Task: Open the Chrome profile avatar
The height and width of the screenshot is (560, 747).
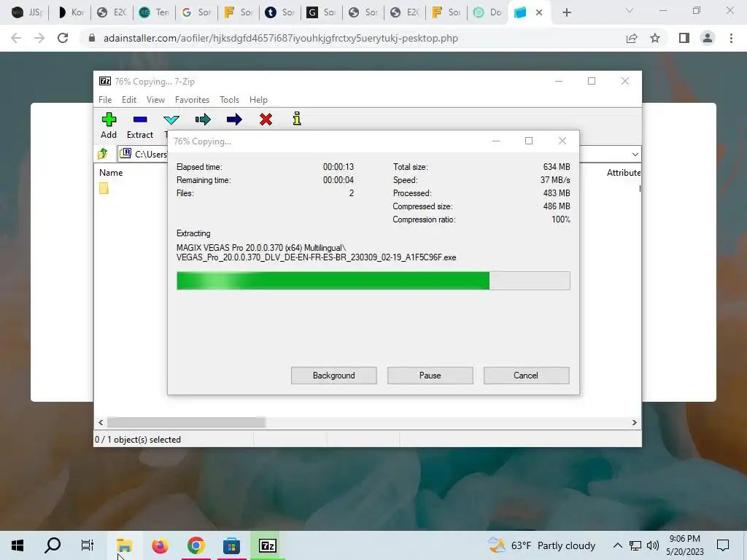Action: pyautogui.click(x=708, y=38)
